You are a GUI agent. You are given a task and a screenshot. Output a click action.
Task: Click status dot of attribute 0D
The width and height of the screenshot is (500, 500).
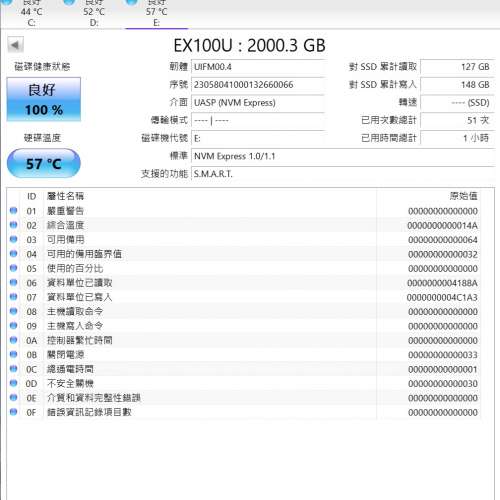[14, 383]
